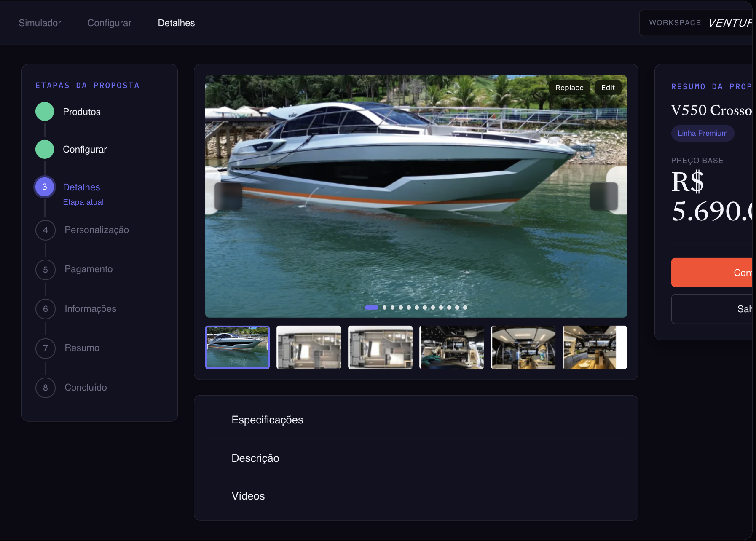The height and width of the screenshot is (541, 756).
Task: Click the "PREÇO BASE" label
Action: click(697, 161)
